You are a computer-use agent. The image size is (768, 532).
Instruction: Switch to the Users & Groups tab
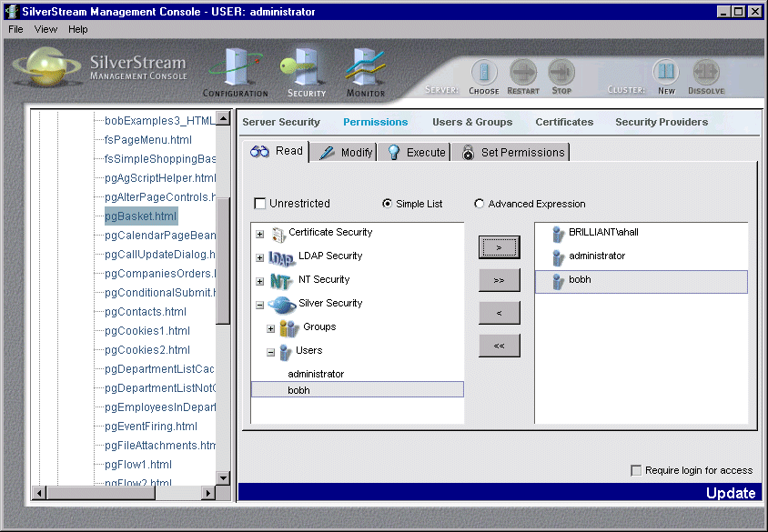tap(472, 122)
